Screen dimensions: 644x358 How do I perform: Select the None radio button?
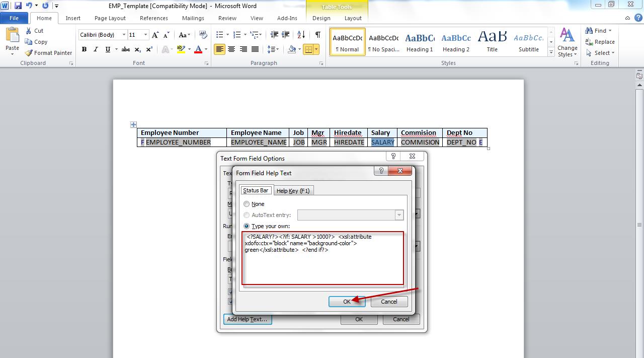pos(247,204)
